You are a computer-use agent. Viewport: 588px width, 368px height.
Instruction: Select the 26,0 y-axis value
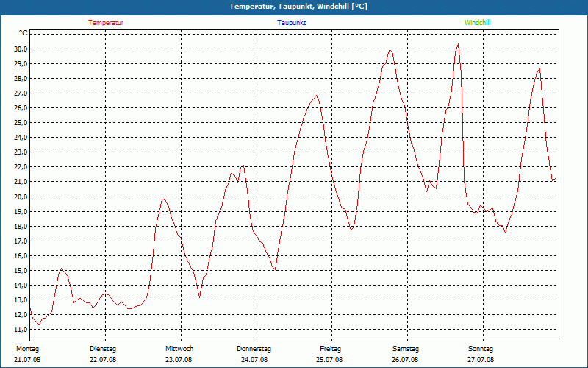click(x=21, y=107)
